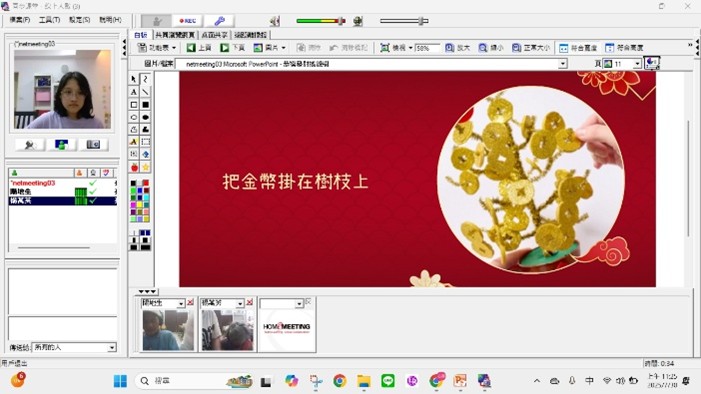Click the blue person video button under webcam
701x394 pixels.
(x=61, y=144)
